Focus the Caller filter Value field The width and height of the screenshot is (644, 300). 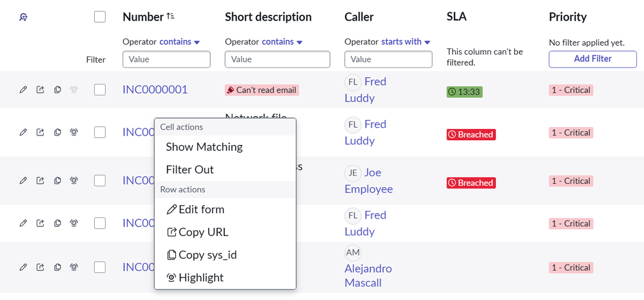point(388,59)
